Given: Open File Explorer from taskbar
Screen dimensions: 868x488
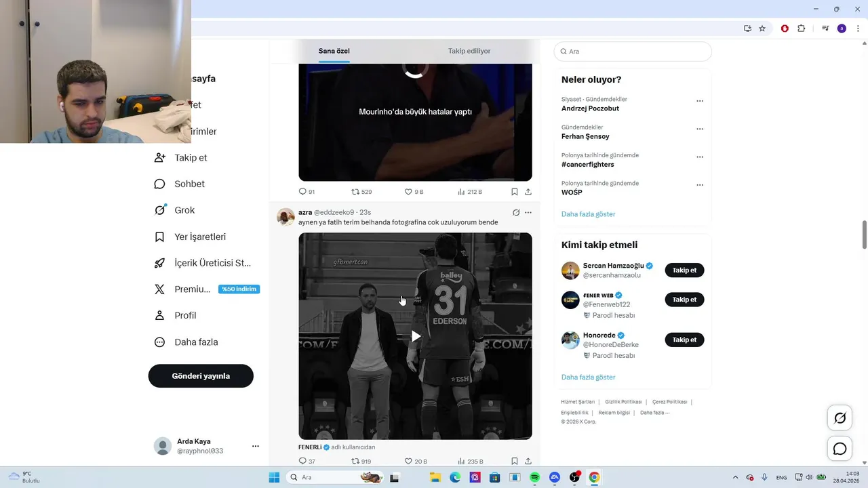Looking at the screenshot, I should (435, 477).
